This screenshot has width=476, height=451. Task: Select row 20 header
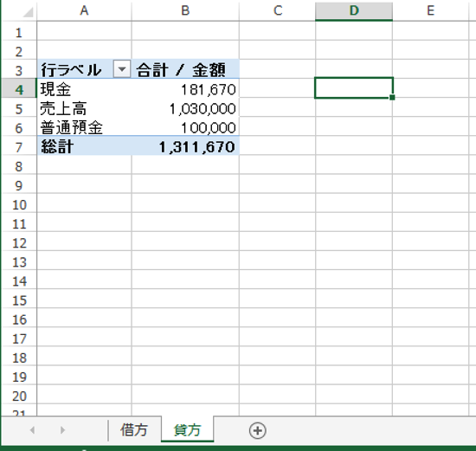pyautogui.click(x=19, y=395)
